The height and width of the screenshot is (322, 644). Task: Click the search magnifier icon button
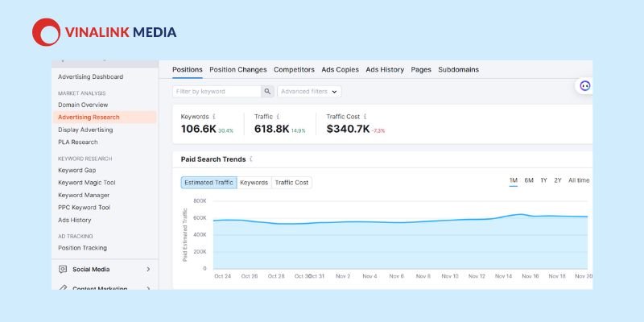point(267,92)
